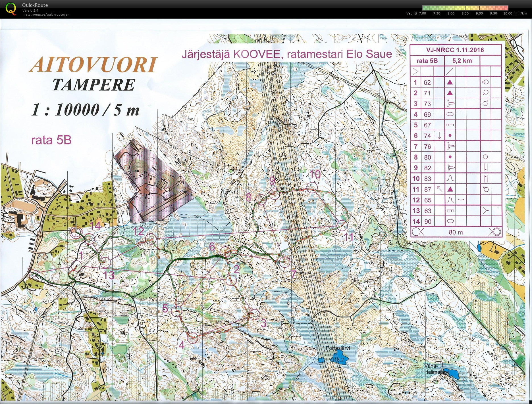The width and height of the screenshot is (532, 404).
Task: Click the start triangle in the description table
Action: (x=415, y=71)
